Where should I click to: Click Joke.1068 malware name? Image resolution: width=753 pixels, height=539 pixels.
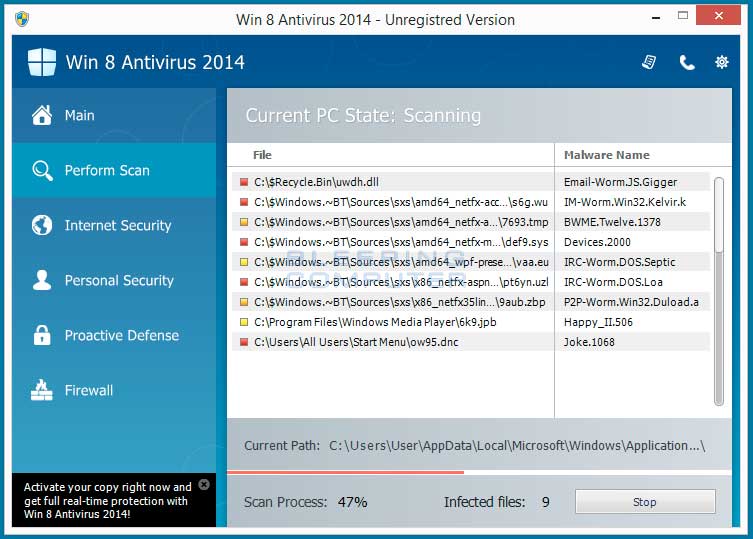(x=589, y=342)
